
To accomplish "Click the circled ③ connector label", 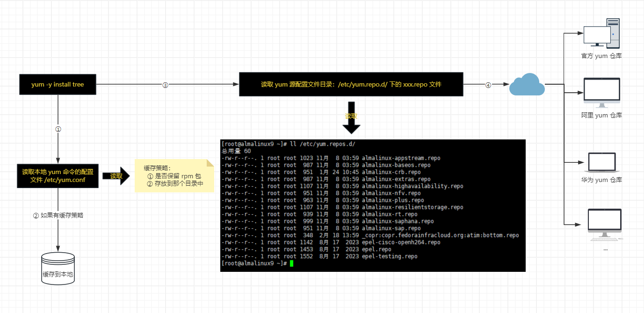I will click(165, 85).
